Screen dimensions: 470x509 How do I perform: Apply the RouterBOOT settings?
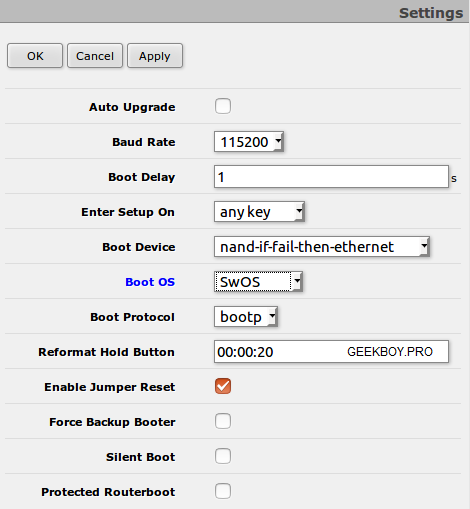pyautogui.click(x=155, y=56)
